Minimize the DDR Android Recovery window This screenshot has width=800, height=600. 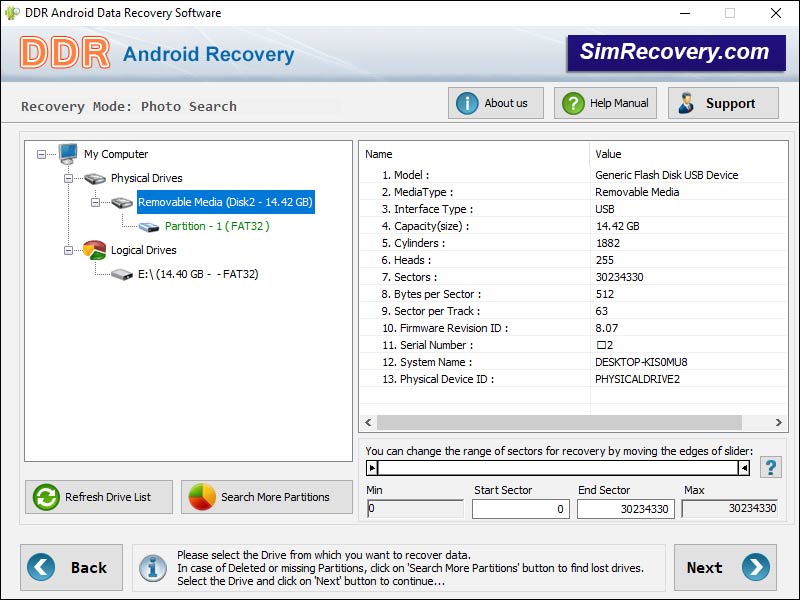coord(685,13)
